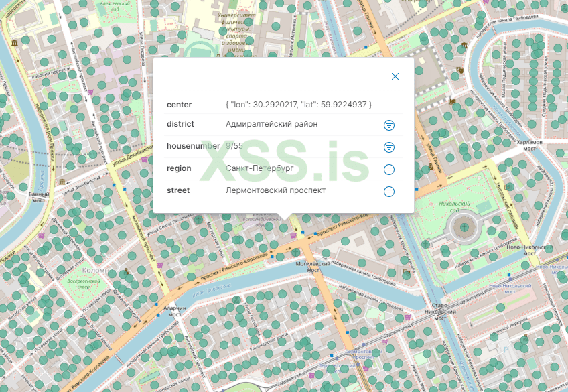Click the Аларчин мост label
568x392 pixels.
point(175,311)
